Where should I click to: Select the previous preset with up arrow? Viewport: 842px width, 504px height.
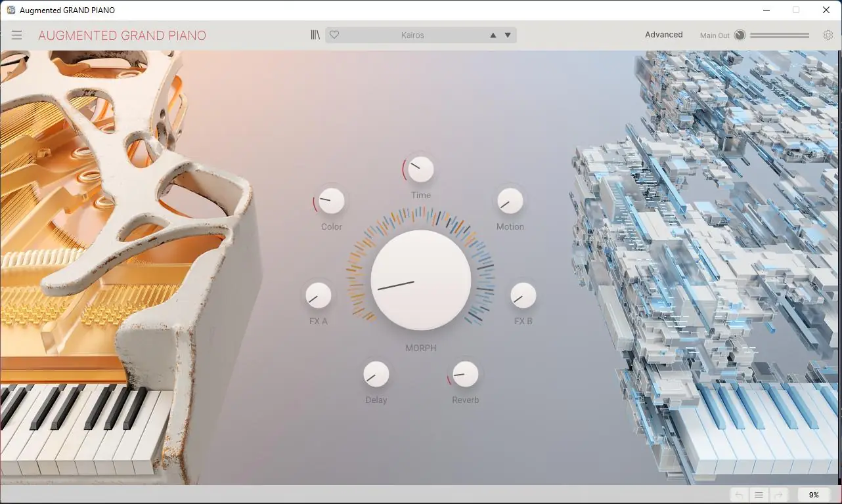click(x=493, y=35)
